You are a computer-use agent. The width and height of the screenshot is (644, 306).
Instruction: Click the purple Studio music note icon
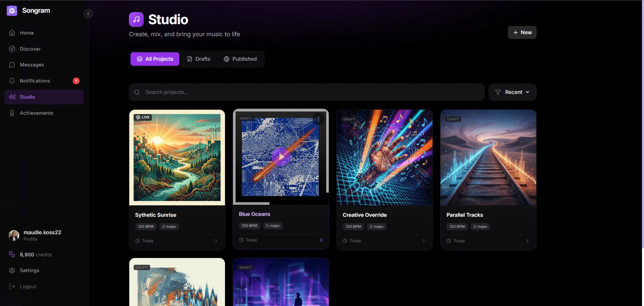[136, 19]
